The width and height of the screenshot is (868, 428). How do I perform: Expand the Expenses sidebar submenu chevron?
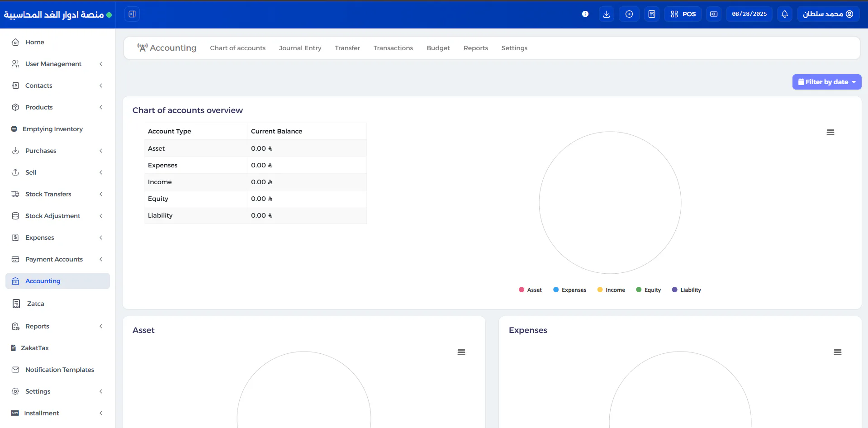click(x=101, y=238)
